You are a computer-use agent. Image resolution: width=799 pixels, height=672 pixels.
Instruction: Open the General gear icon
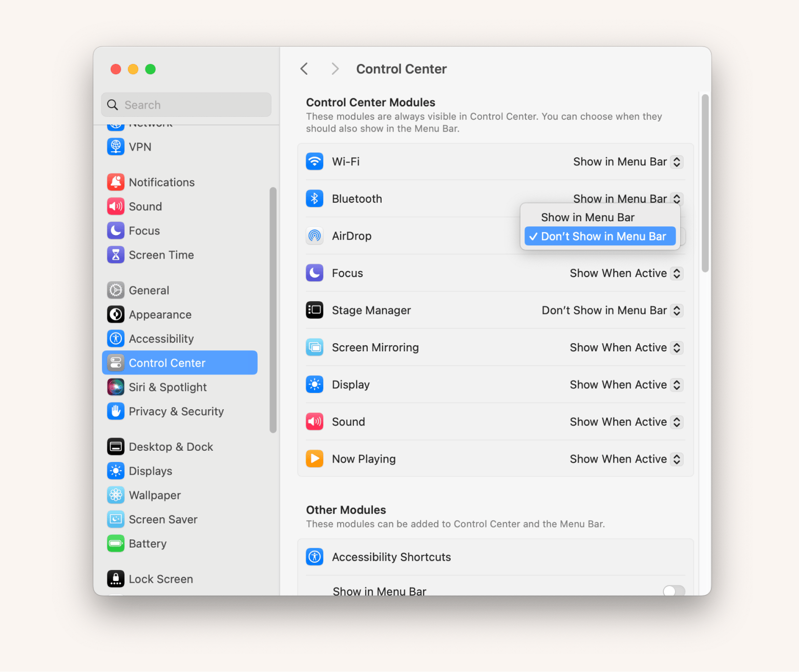point(116,290)
